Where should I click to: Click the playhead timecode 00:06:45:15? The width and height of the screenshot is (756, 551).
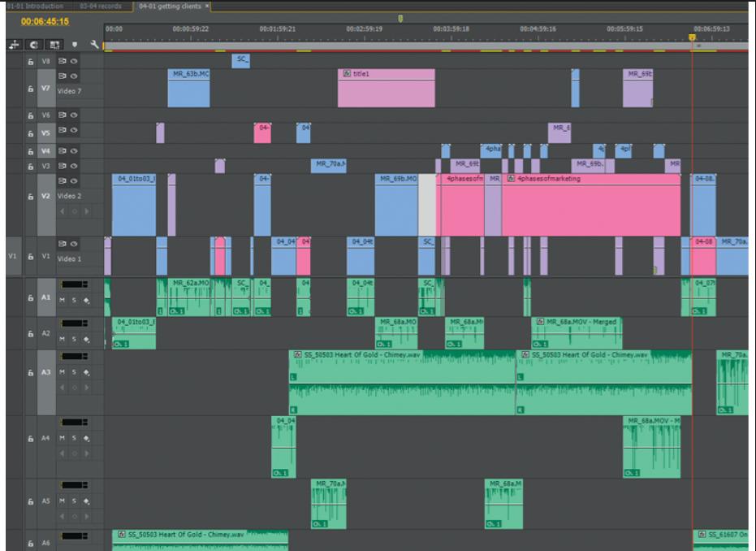click(45, 22)
